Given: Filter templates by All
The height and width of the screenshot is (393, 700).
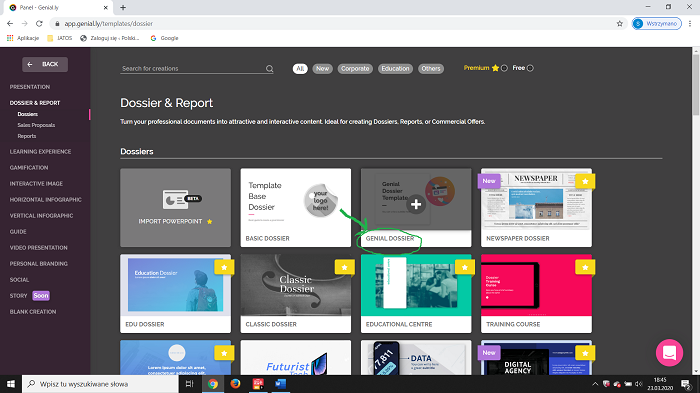Looking at the screenshot, I should tap(300, 69).
